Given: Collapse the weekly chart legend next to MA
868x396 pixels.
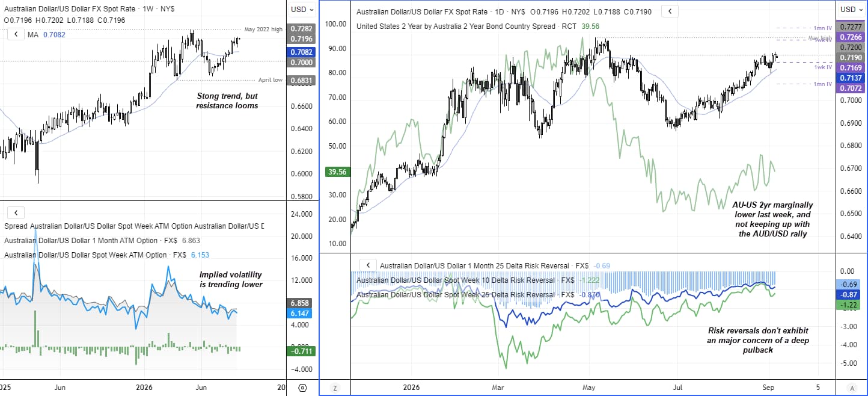Looking at the screenshot, I should [16, 34].
